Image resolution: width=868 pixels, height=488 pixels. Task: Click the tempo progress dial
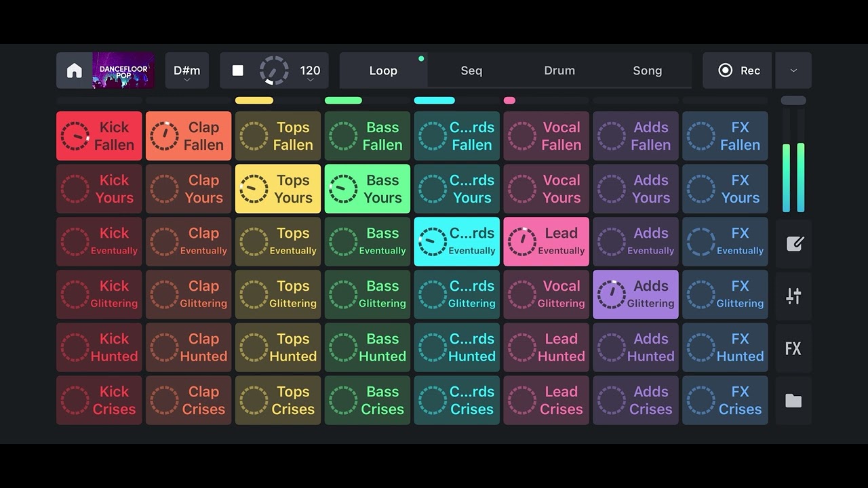tap(274, 70)
